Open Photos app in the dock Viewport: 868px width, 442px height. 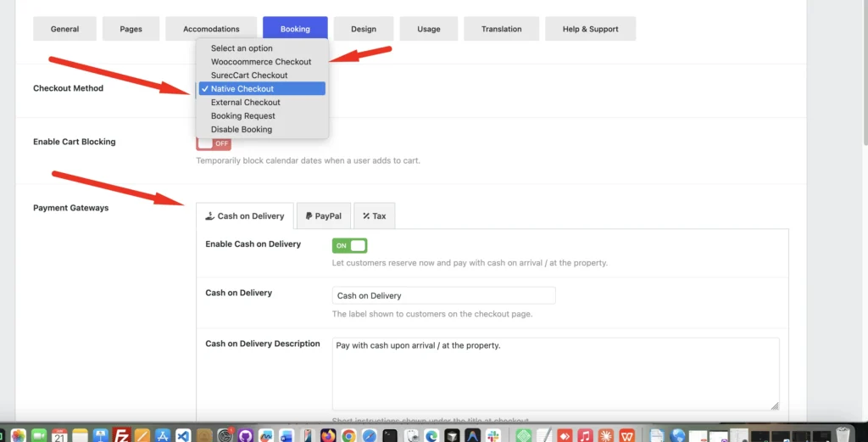click(x=19, y=435)
